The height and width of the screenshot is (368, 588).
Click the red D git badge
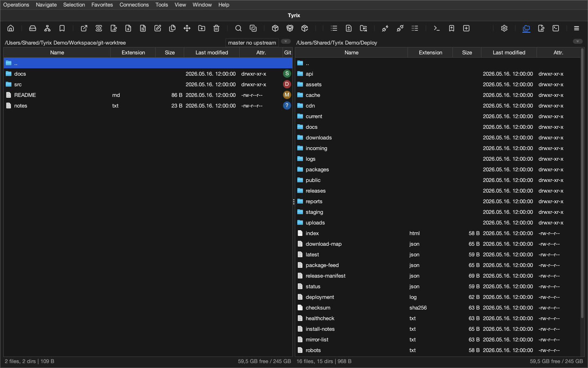tap(287, 84)
